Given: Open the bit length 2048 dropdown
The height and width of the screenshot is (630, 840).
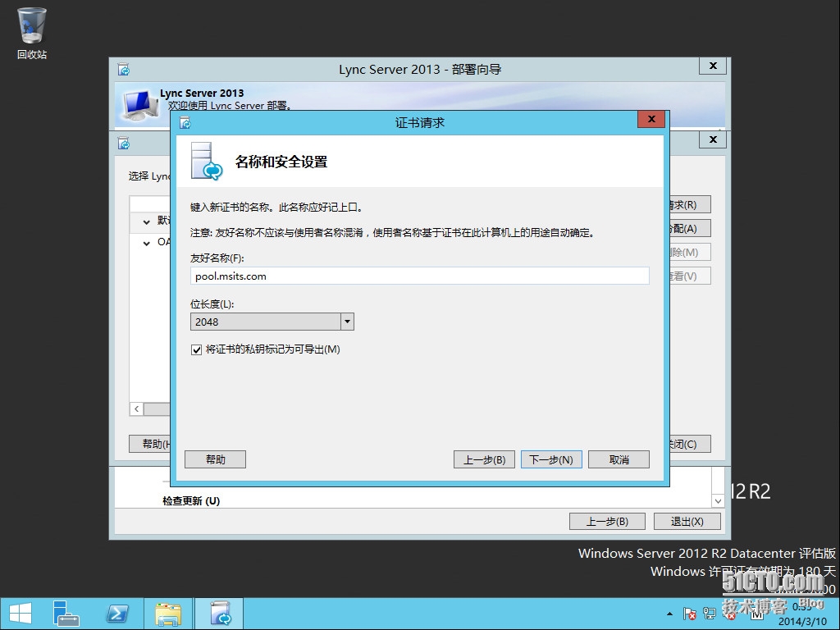Looking at the screenshot, I should pyautogui.click(x=347, y=322).
